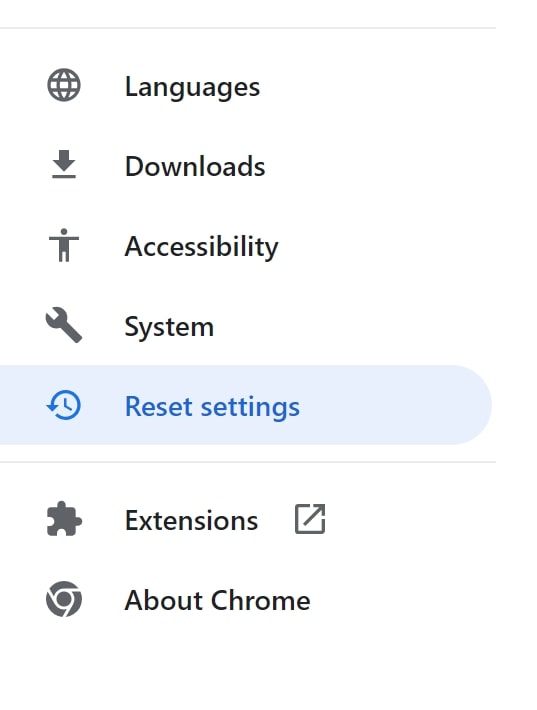537x710 pixels.
Task: Click the highlighted blue pill behind Reset settings
Action: coord(245,405)
